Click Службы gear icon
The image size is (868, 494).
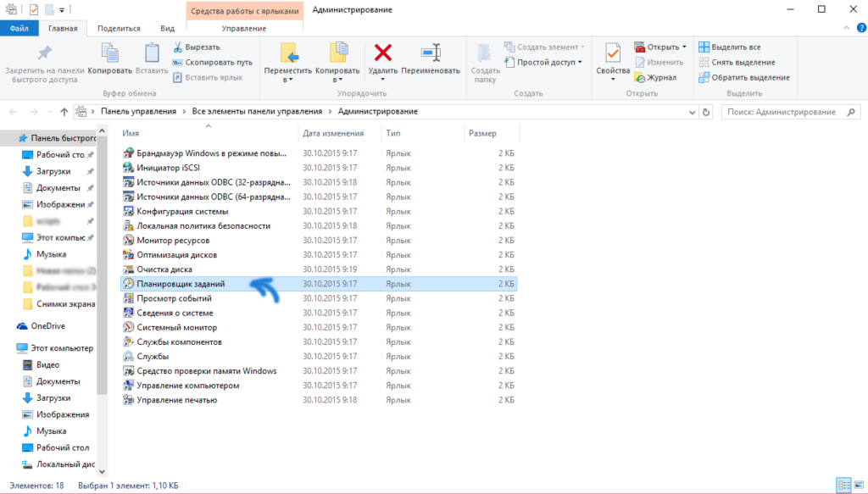click(129, 356)
